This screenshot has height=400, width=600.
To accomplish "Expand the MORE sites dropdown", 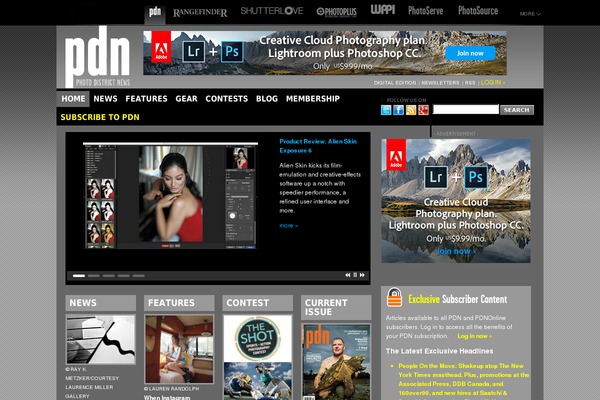I will tap(530, 14).
